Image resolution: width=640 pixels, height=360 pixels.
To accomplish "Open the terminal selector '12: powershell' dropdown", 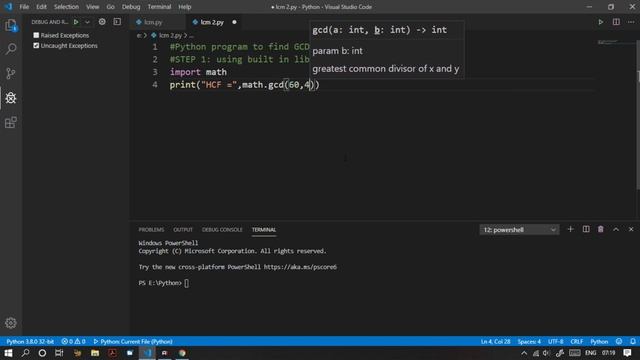I will 519,230.
